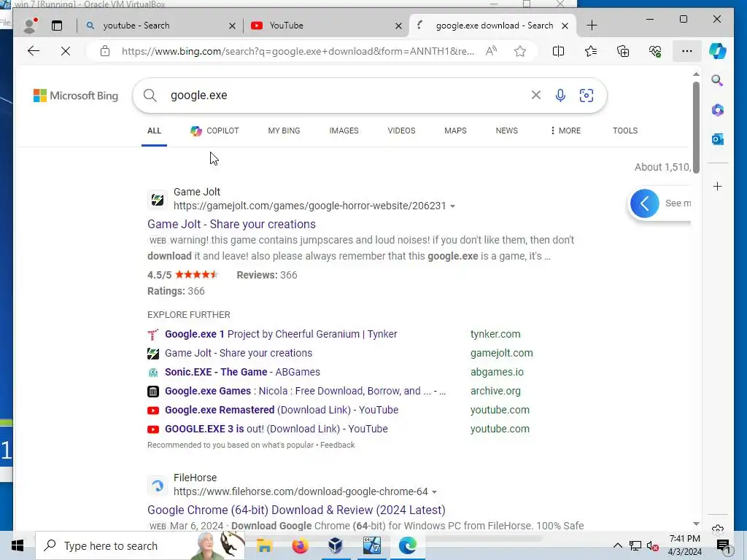
Task: Select the MY BING tab
Action: 284,131
